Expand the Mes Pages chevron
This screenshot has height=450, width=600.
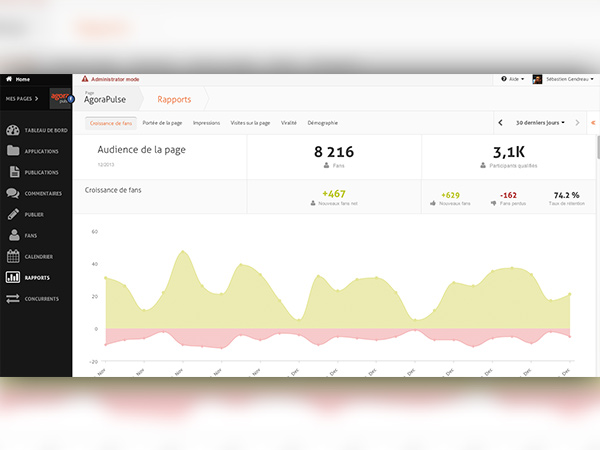point(37,99)
